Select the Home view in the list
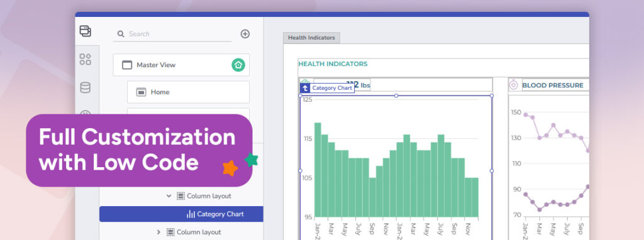The width and height of the screenshot is (644, 240). click(188, 92)
